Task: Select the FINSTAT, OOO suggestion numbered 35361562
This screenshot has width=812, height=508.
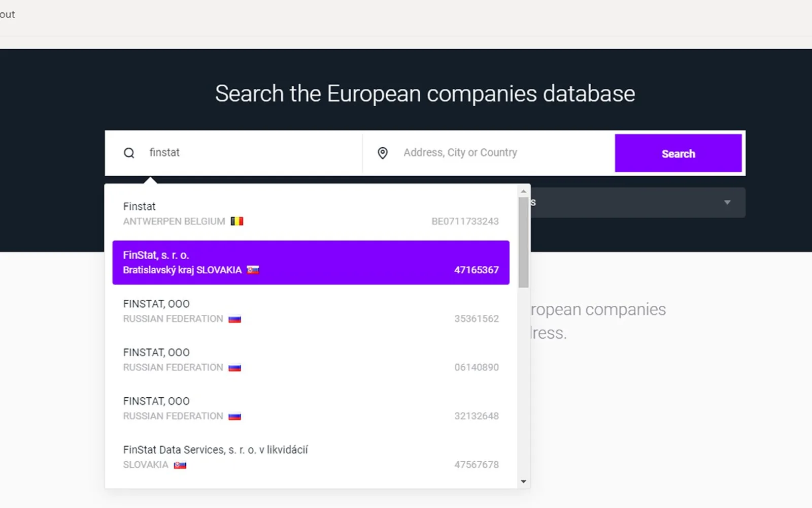Action: point(311,311)
